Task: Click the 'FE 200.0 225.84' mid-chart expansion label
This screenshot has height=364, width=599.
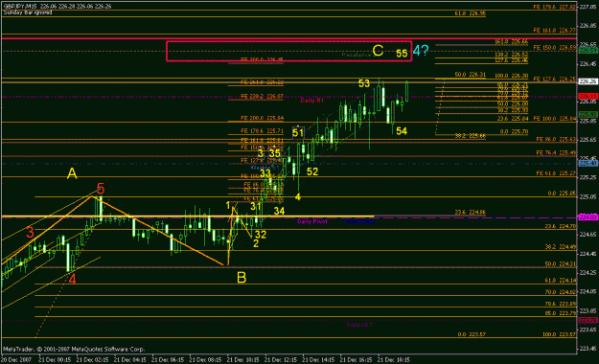Action: [x=262, y=119]
